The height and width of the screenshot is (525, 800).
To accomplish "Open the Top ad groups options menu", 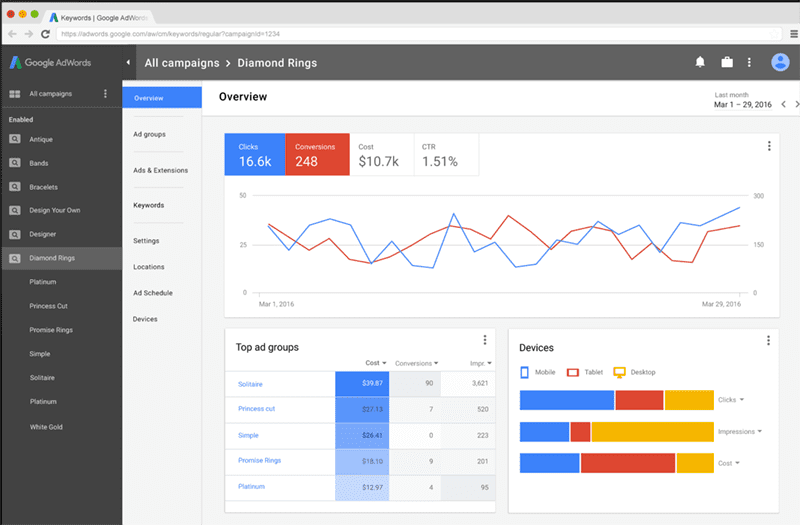I will click(x=484, y=340).
